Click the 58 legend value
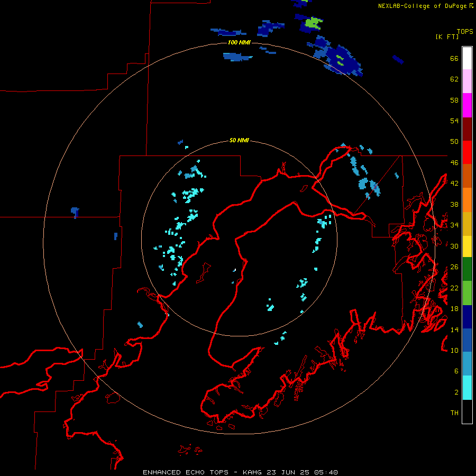 (x=454, y=100)
